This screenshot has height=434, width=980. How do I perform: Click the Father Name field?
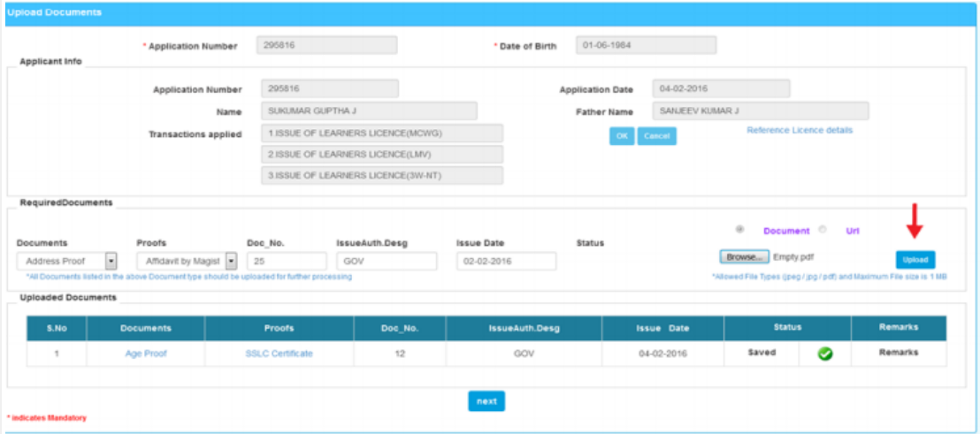pyautogui.click(x=760, y=111)
